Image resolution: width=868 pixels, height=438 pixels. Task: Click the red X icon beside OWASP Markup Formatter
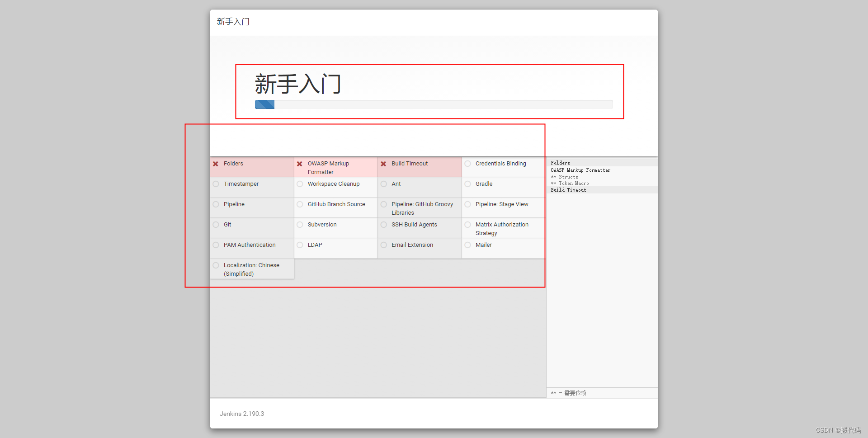[x=300, y=164]
